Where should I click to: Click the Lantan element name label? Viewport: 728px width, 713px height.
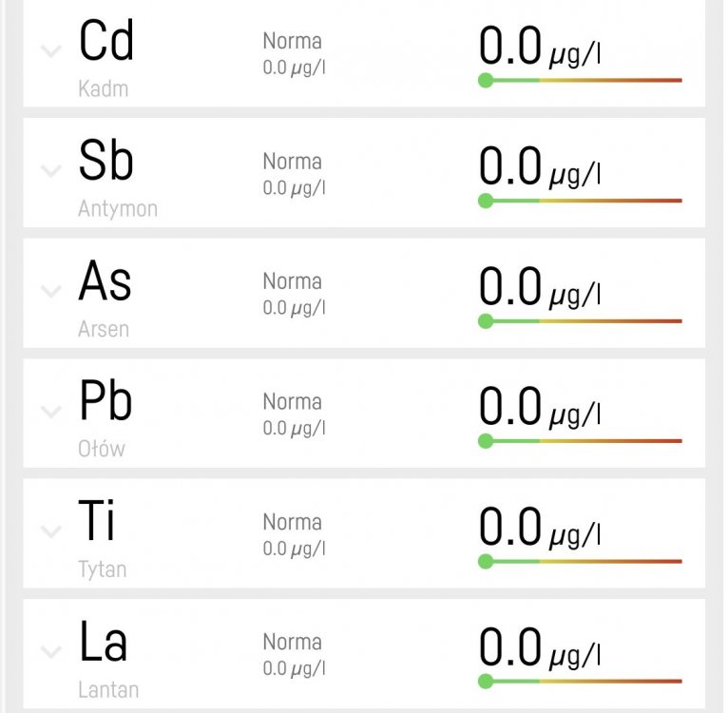(108, 690)
